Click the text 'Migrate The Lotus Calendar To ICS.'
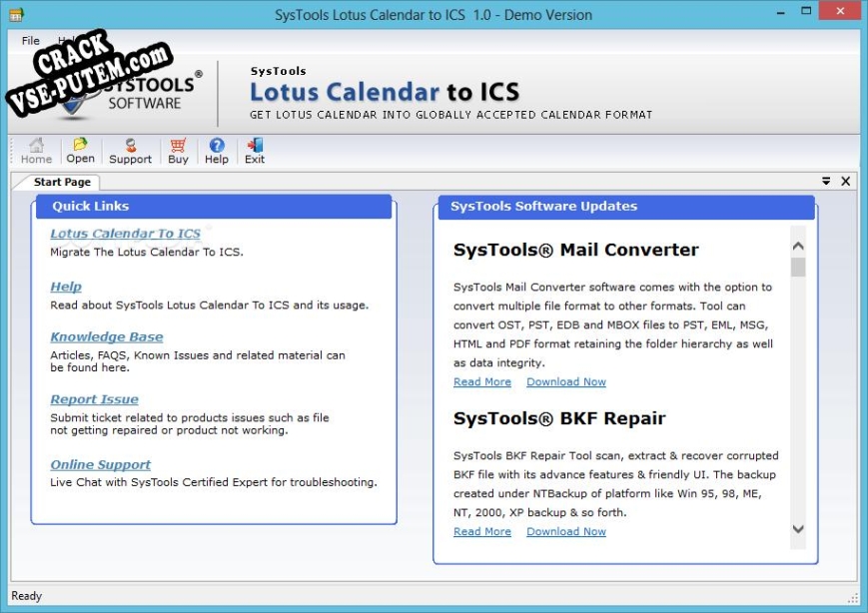 pos(147,252)
